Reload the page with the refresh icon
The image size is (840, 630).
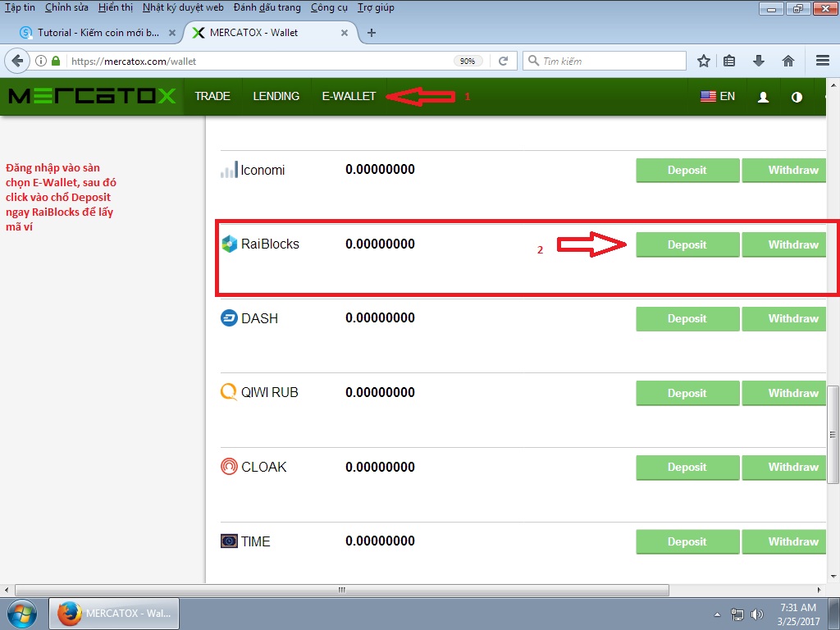tap(503, 61)
